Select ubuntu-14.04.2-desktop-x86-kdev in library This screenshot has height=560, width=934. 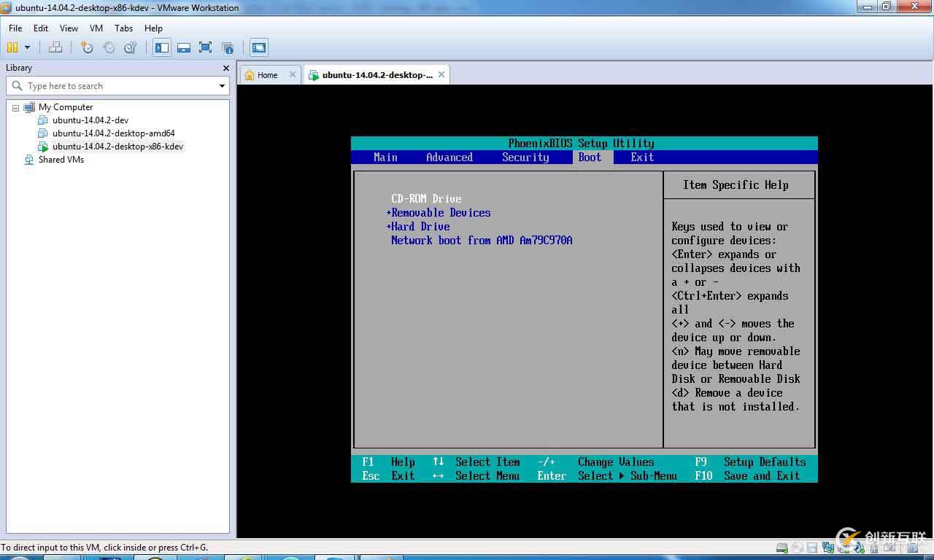(118, 147)
